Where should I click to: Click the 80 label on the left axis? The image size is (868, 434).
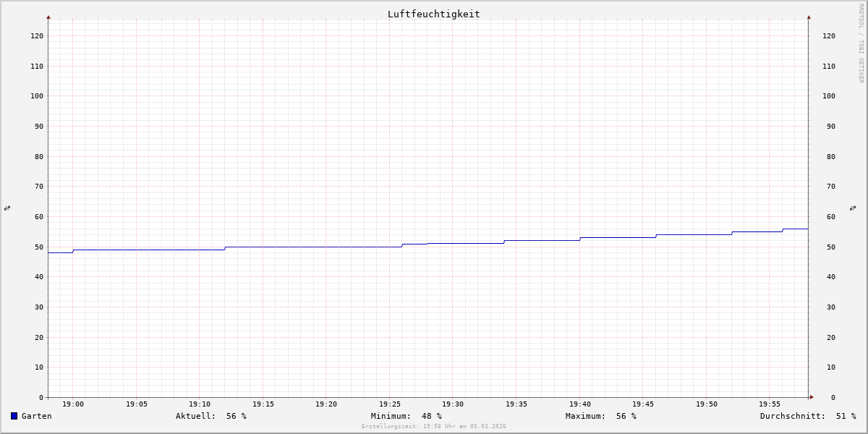[39, 156]
